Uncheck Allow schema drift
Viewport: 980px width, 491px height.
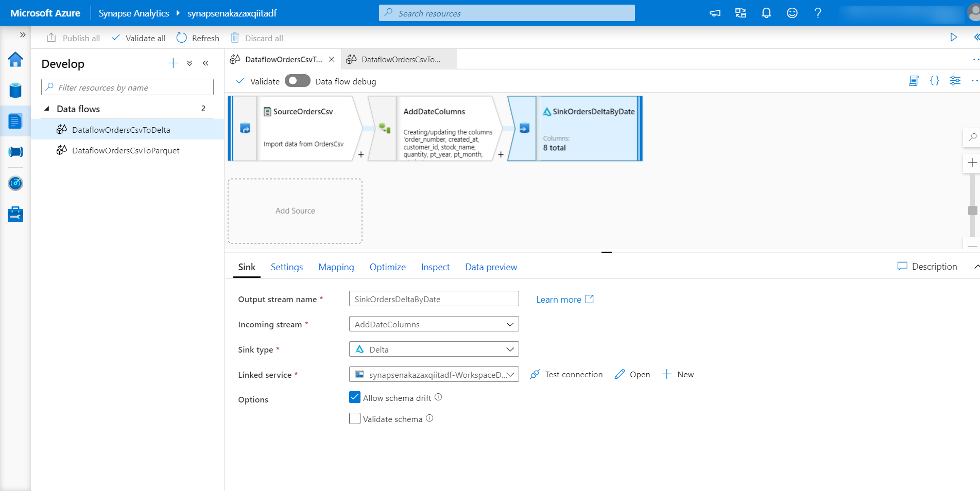355,397
